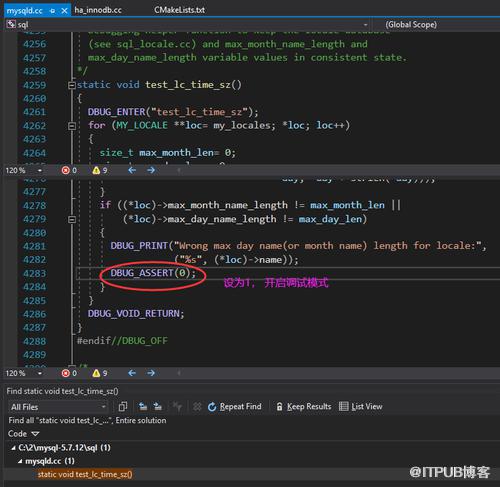Navigate forward using upper pane arrow
Image resolution: width=500 pixels, height=487 pixels.
tap(151, 170)
